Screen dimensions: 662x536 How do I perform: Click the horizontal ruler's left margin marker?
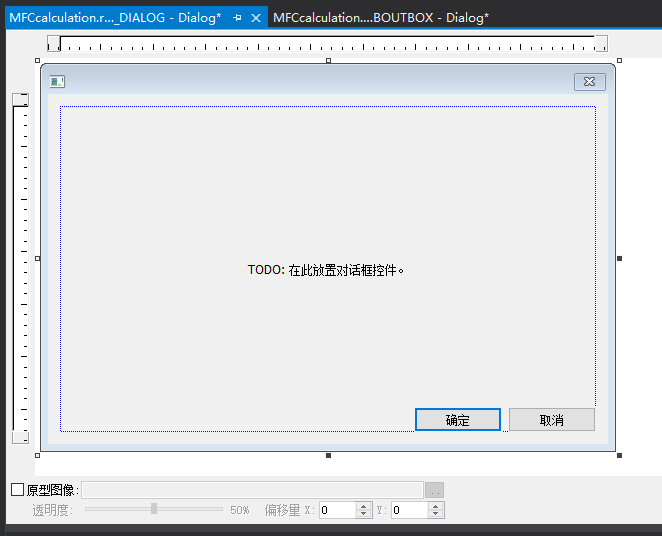(54, 43)
